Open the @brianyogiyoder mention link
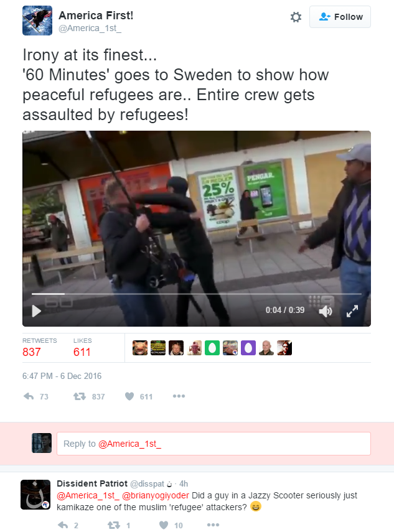This screenshot has height=532, width=394. [x=156, y=495]
